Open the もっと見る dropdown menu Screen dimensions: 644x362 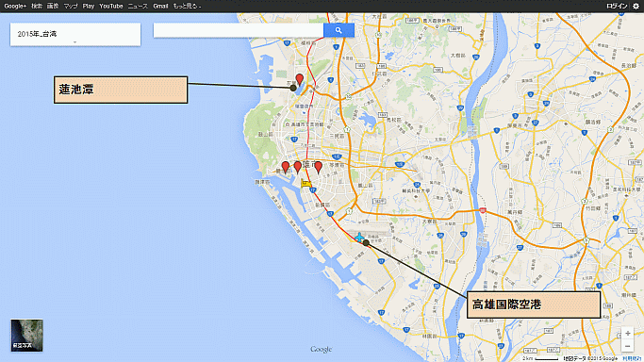coord(187,6)
